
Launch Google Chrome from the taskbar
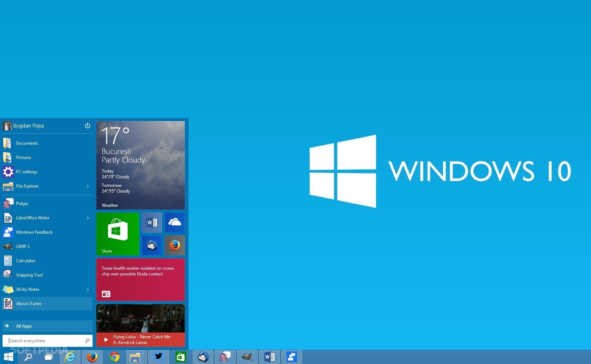tap(114, 356)
